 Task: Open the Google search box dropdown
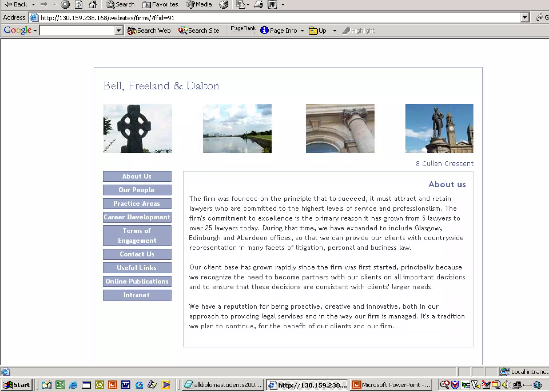118,31
